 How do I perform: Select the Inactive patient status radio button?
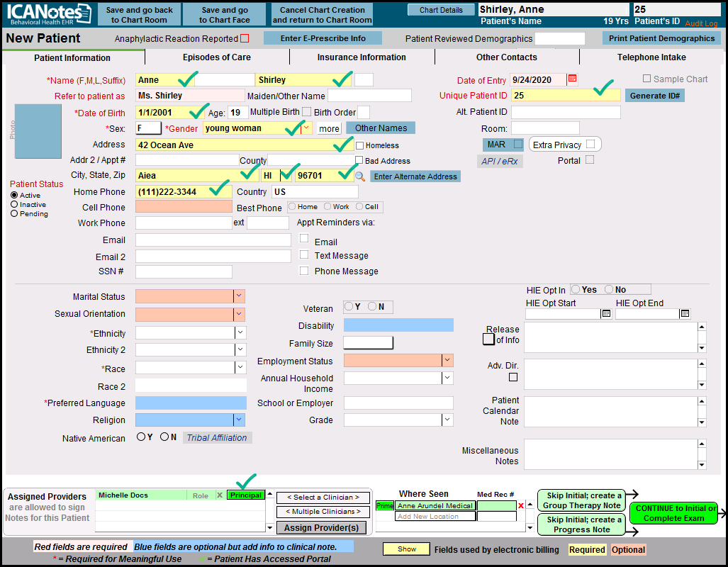tap(14, 204)
